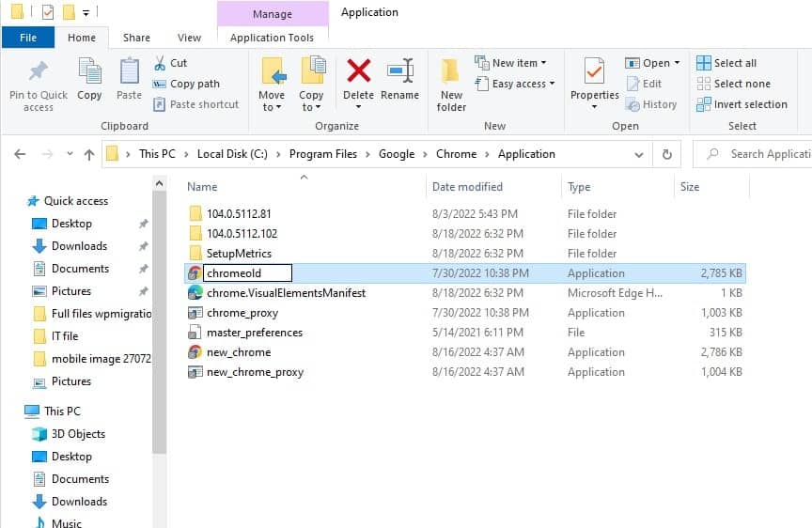Click the New folder quick-access toolbar icon in title bar
This screenshot has height=528, width=812.
pyautogui.click(x=69, y=11)
